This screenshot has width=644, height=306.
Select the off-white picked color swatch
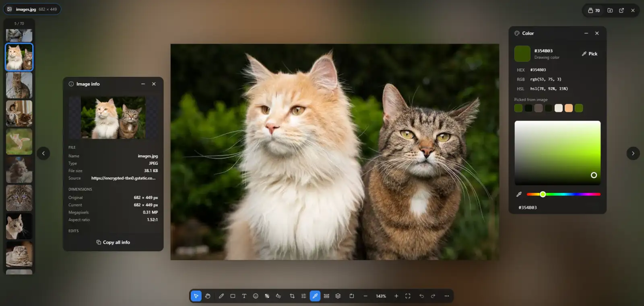pyautogui.click(x=559, y=108)
